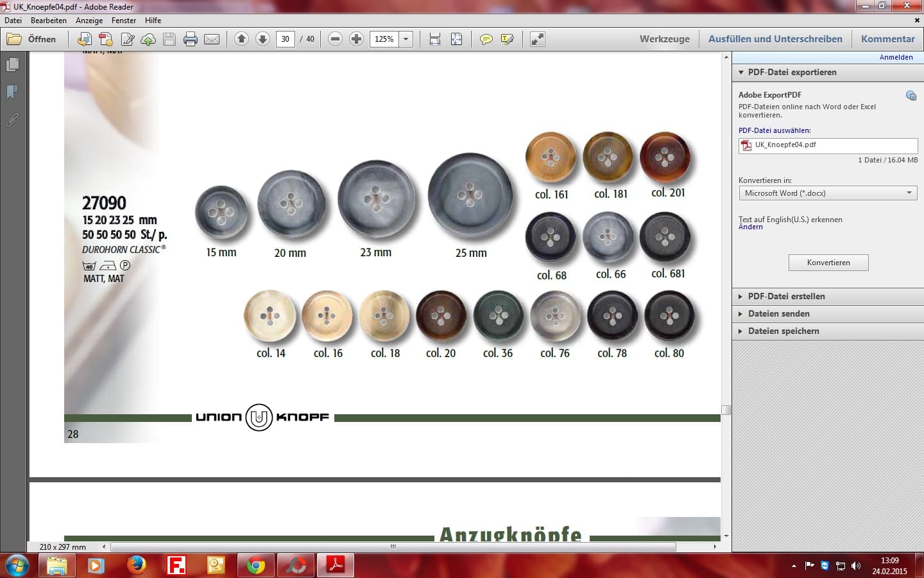Viewport: 924px width, 578px height.
Task: Click the fit width scrolling icon
Action: coord(435,39)
